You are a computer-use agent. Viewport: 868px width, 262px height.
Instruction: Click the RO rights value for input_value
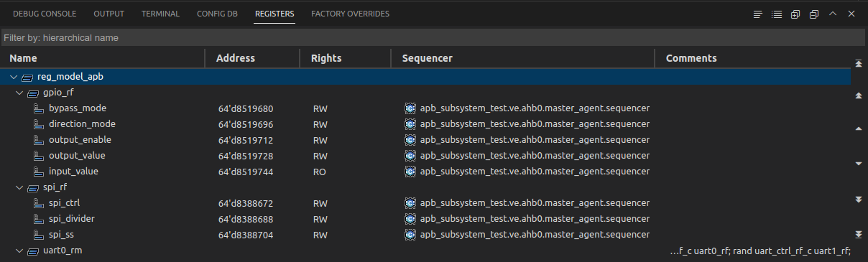click(x=320, y=172)
